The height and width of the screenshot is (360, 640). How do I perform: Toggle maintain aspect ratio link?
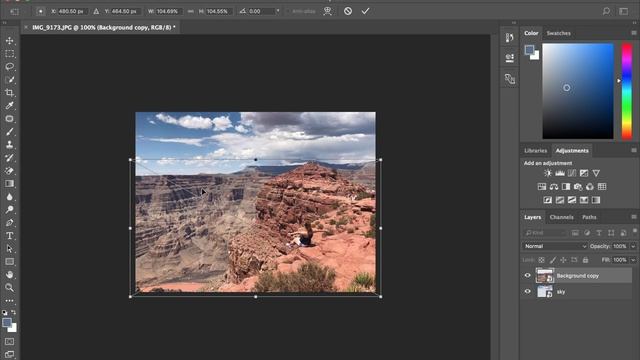pyautogui.click(x=191, y=11)
